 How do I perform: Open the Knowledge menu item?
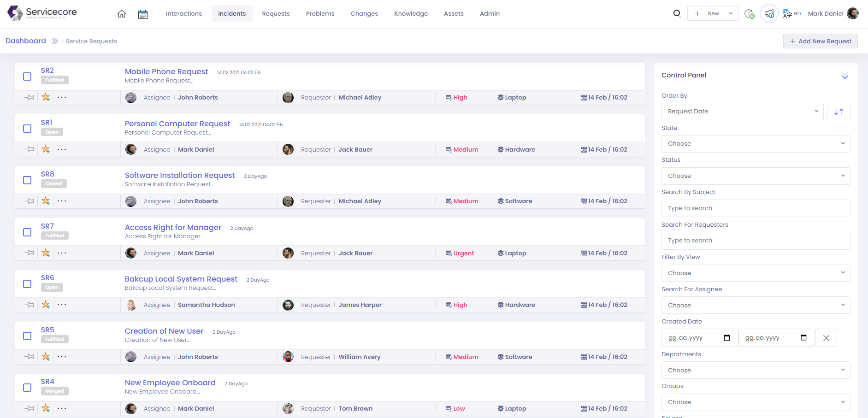(411, 14)
